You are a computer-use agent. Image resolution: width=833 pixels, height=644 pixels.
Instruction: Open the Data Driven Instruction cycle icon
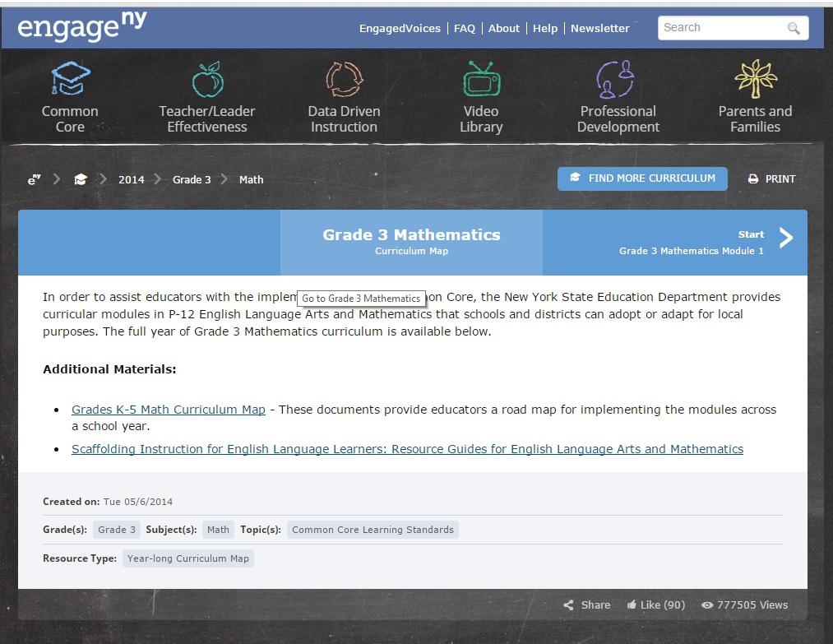point(345,79)
